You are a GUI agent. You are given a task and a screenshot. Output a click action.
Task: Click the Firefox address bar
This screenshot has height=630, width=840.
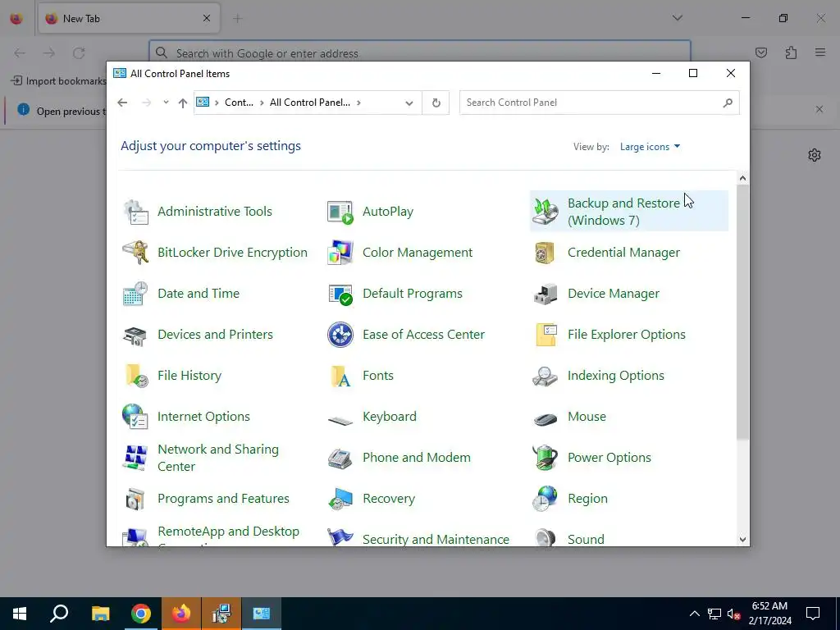[x=419, y=53]
